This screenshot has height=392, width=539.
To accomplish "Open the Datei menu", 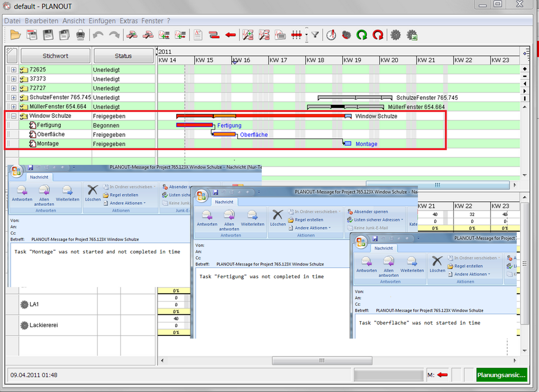I will (12, 21).
